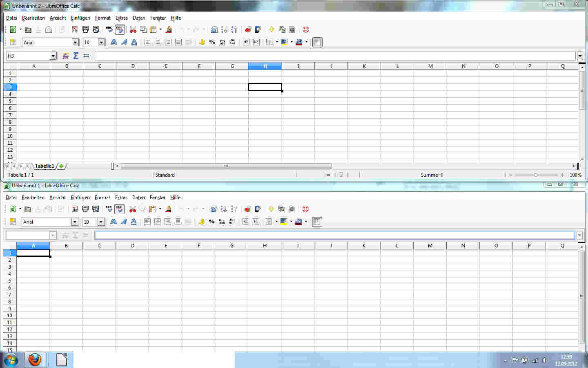Screen dimensions: 588x368
Task: Toggle Center Horizontally in Unbenannt 2 toolbar
Action: coord(158,42)
